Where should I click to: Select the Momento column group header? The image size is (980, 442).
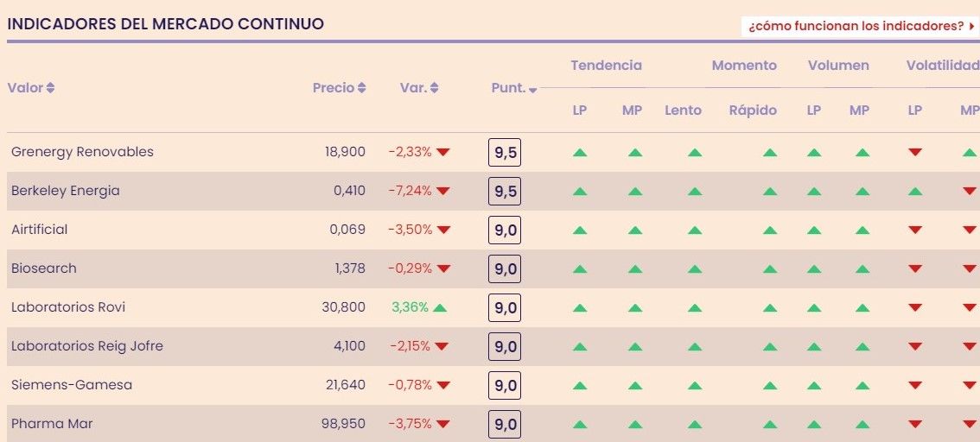(x=744, y=66)
